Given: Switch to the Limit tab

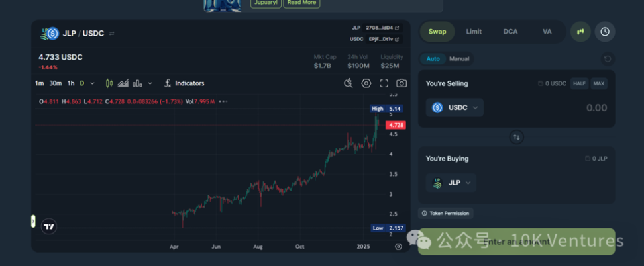Looking at the screenshot, I should point(474,32).
